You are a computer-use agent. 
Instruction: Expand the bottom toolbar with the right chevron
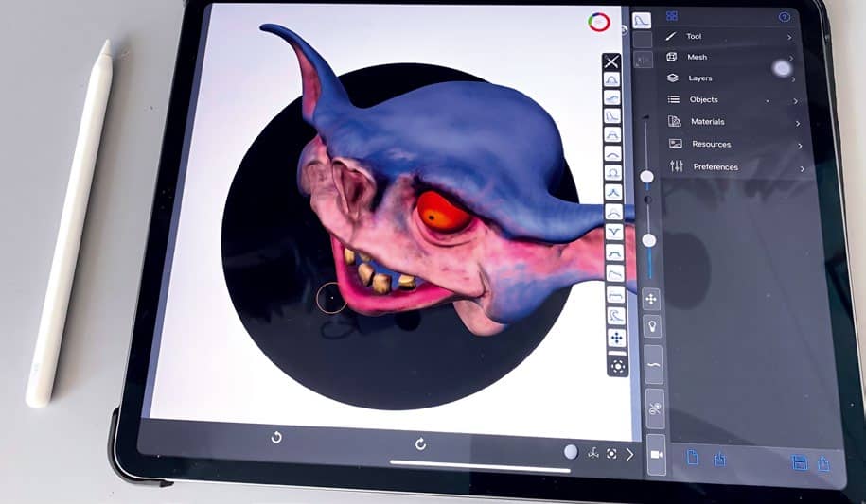point(629,454)
